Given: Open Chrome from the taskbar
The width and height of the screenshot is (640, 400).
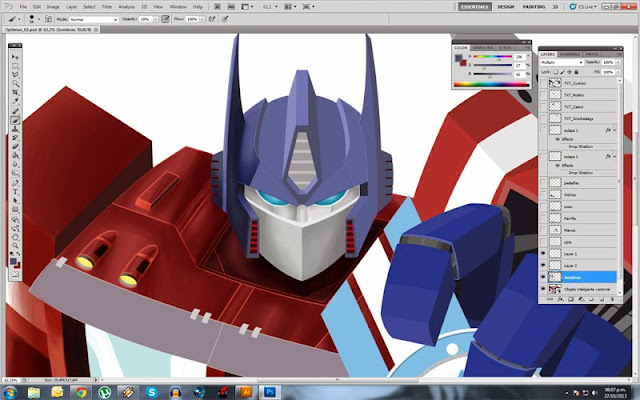Looking at the screenshot, I should pyautogui.click(x=81, y=392).
